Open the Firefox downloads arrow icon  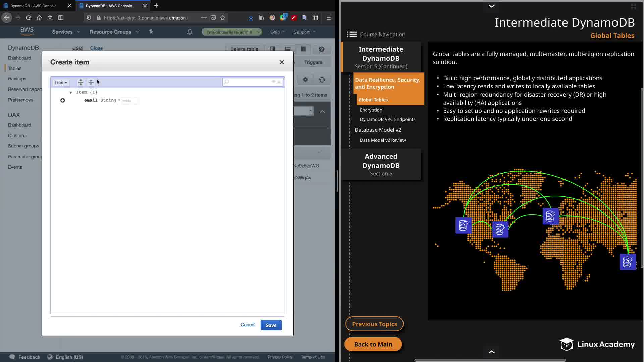[x=251, y=18]
